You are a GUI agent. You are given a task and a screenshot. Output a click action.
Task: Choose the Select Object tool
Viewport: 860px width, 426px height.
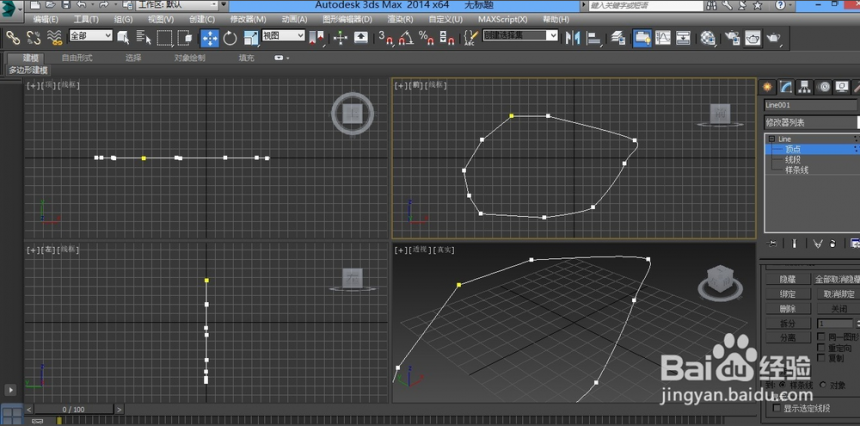(123, 38)
